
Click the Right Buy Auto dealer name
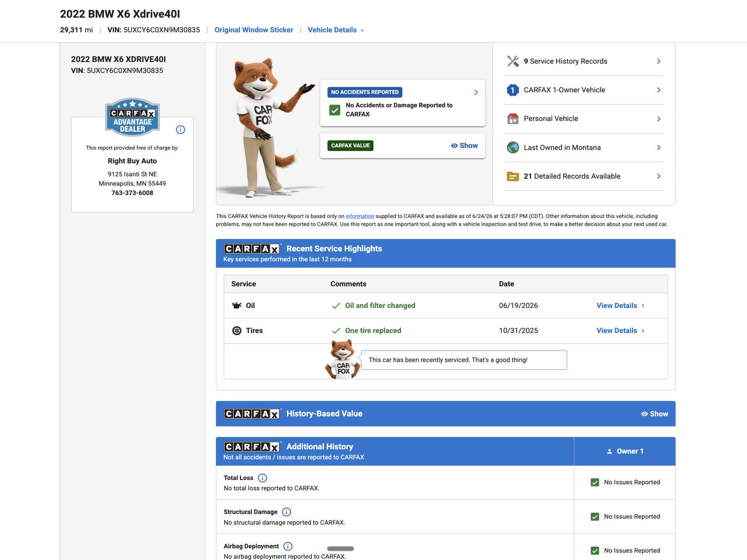coord(132,161)
